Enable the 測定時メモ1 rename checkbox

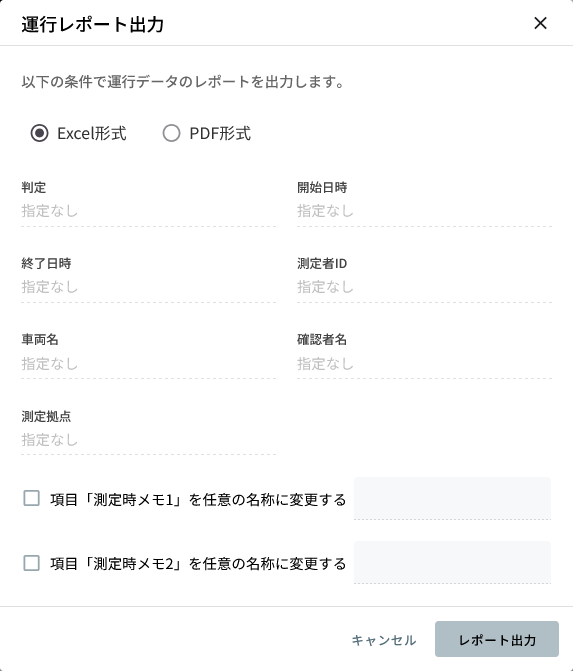click(32, 499)
